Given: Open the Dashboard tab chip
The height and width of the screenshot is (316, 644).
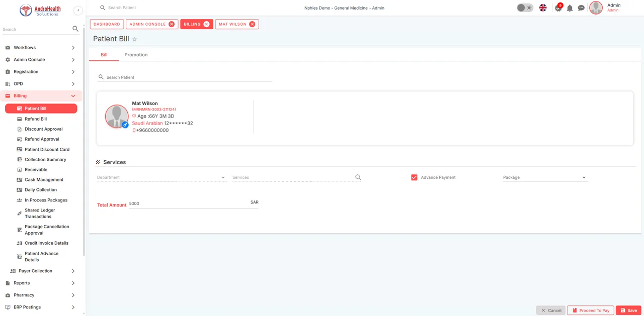Looking at the screenshot, I should (107, 24).
